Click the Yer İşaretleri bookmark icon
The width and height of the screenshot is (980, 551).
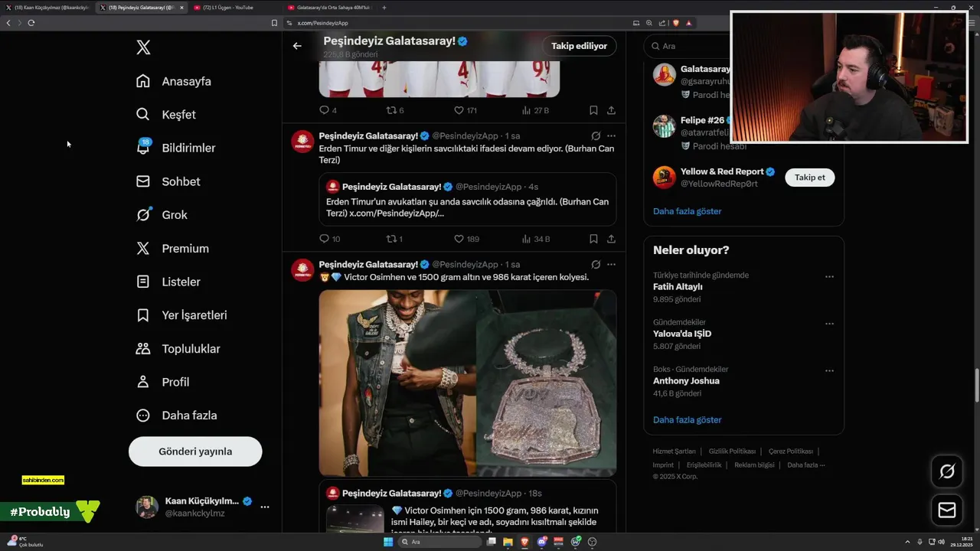pos(143,315)
